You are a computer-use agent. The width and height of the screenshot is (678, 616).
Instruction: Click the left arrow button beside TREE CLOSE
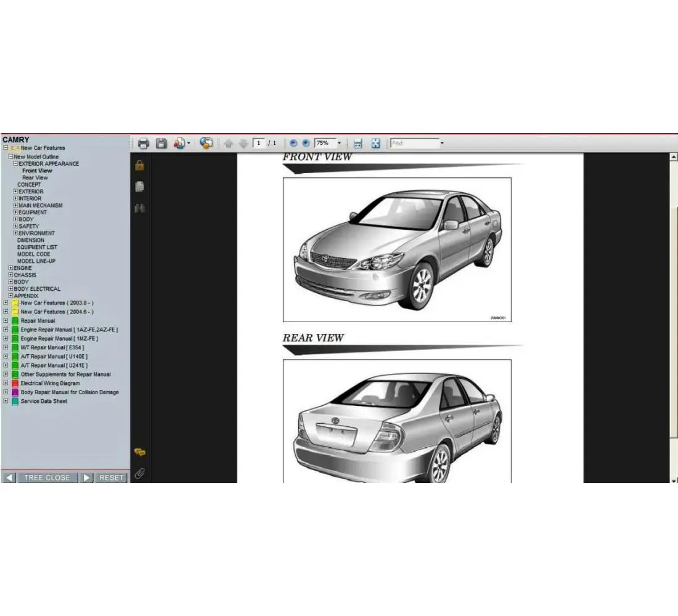point(9,477)
